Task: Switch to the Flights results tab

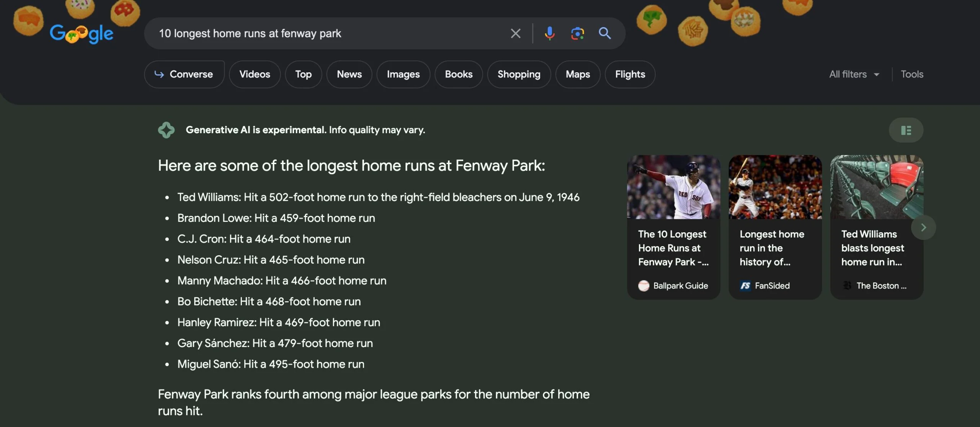Action: click(630, 74)
